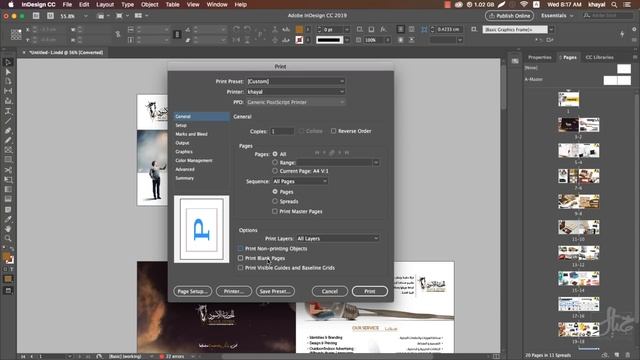
Task: Click the Save Preset... button
Action: click(275, 291)
